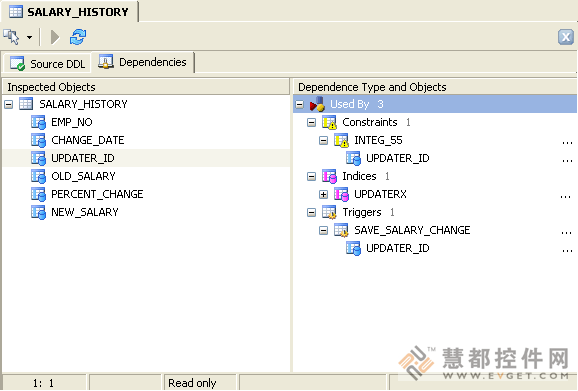This screenshot has height=391, width=578.
Task: Click the UPDATERX index icon
Action: click(x=341, y=194)
